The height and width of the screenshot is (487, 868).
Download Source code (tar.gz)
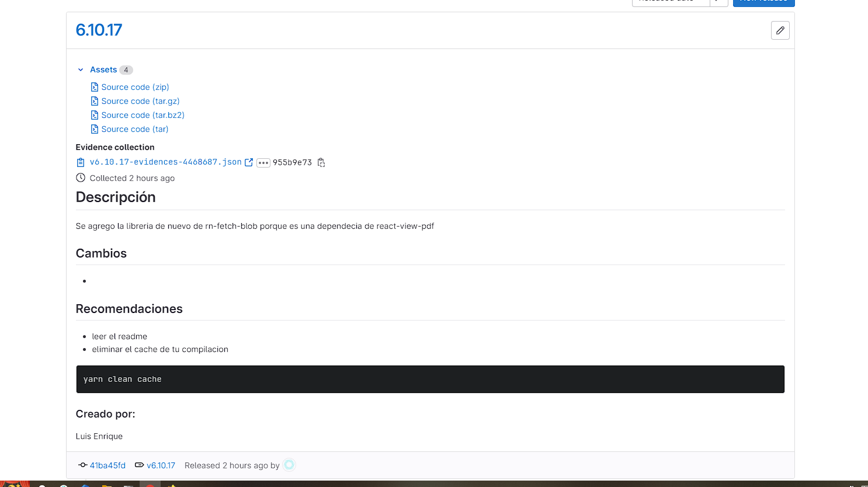140,101
